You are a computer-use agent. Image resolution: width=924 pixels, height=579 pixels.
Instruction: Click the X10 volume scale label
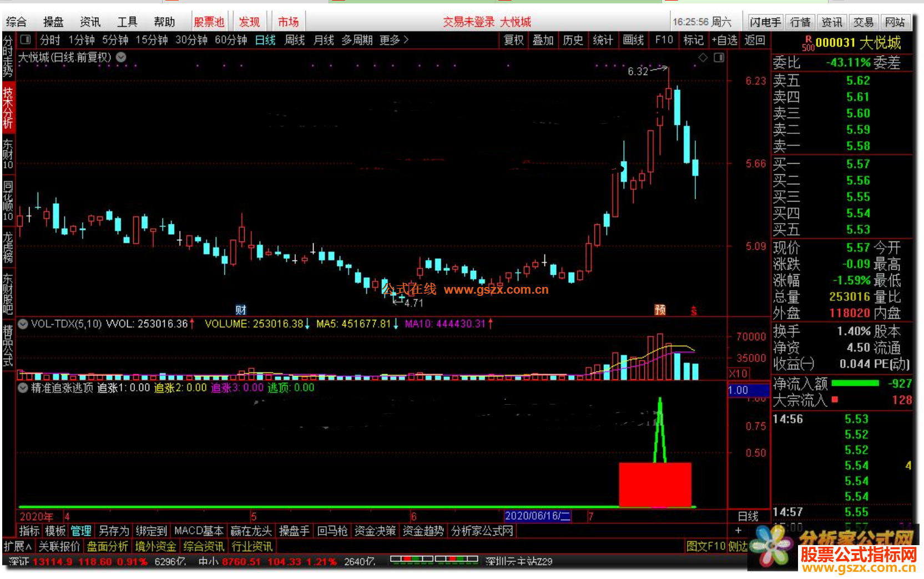tap(738, 374)
